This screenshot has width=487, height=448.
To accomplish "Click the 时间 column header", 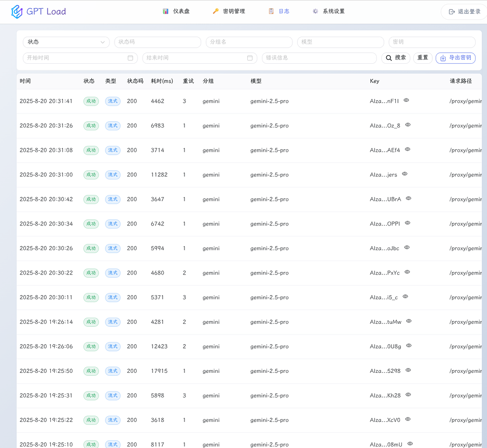I will [x=25, y=81].
